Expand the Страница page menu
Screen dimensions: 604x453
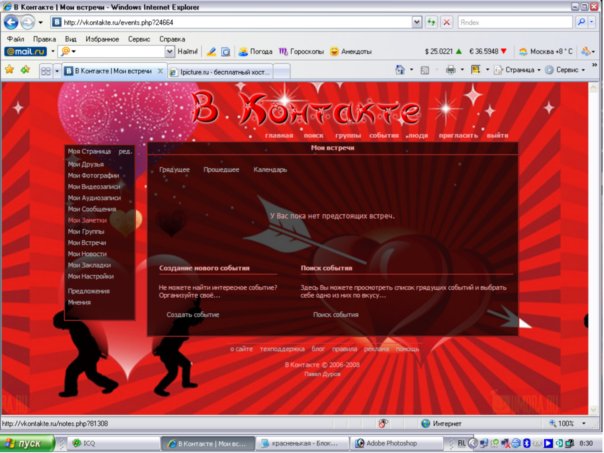[517, 70]
